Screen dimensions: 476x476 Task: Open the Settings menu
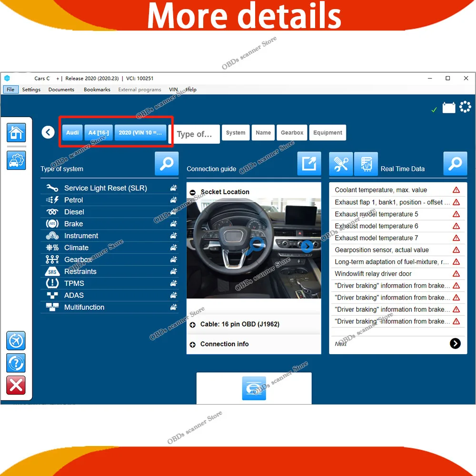click(x=31, y=89)
